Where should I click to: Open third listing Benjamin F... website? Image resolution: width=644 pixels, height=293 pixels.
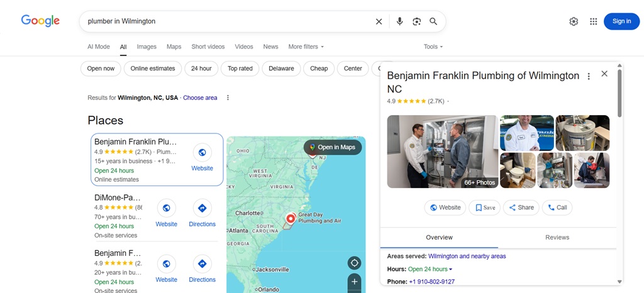coord(166,268)
